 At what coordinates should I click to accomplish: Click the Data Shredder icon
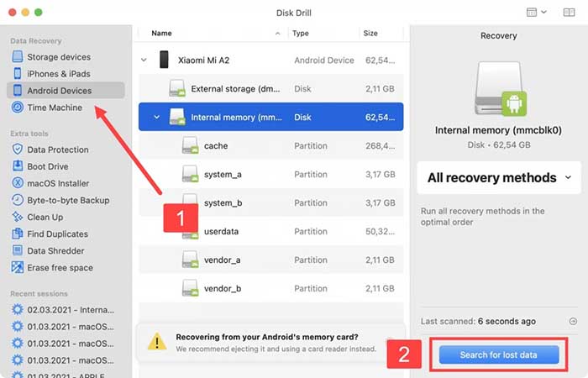pyautogui.click(x=18, y=250)
